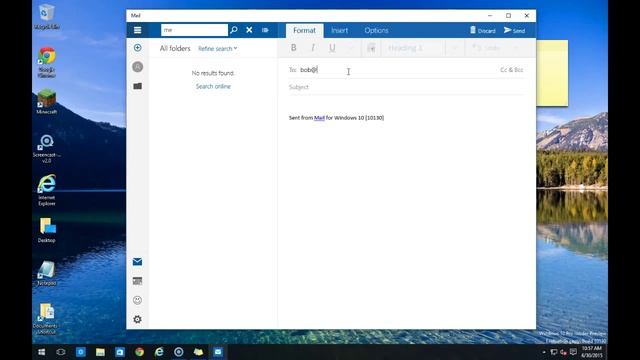Click the Screencast desktop shortcut icon

pyautogui.click(x=47, y=149)
